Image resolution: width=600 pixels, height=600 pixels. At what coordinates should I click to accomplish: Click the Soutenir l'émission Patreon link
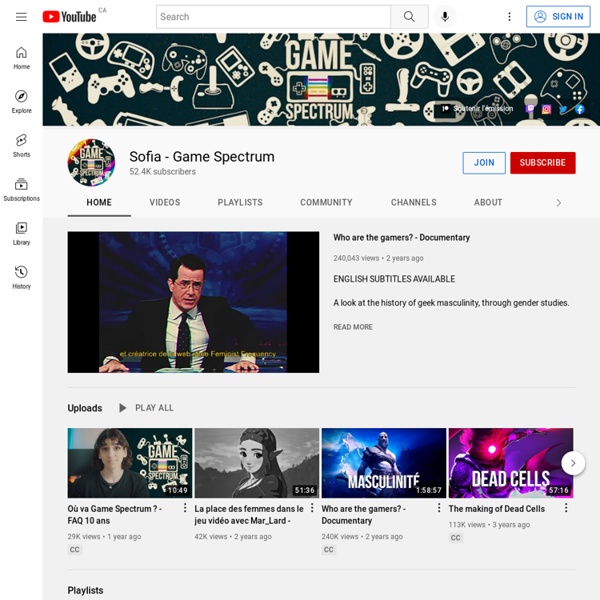click(477, 109)
